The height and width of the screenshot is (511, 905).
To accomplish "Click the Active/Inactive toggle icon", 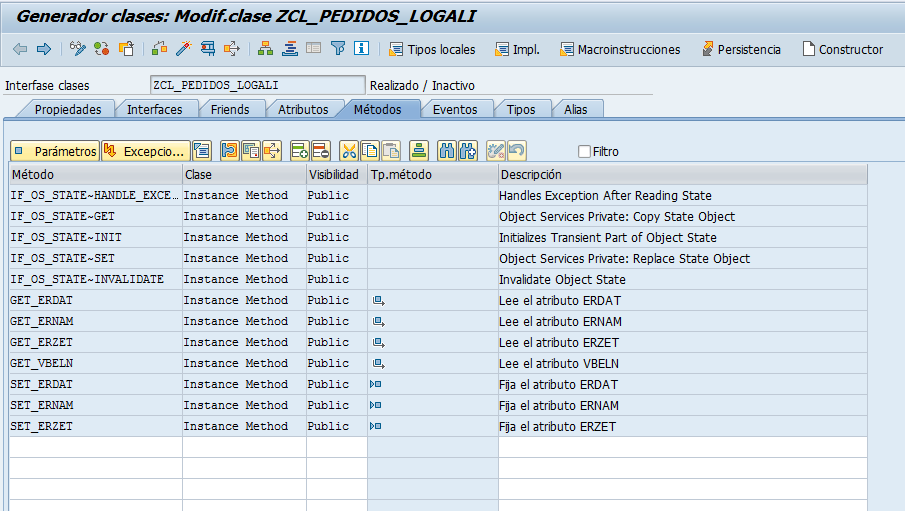I will click(x=102, y=49).
